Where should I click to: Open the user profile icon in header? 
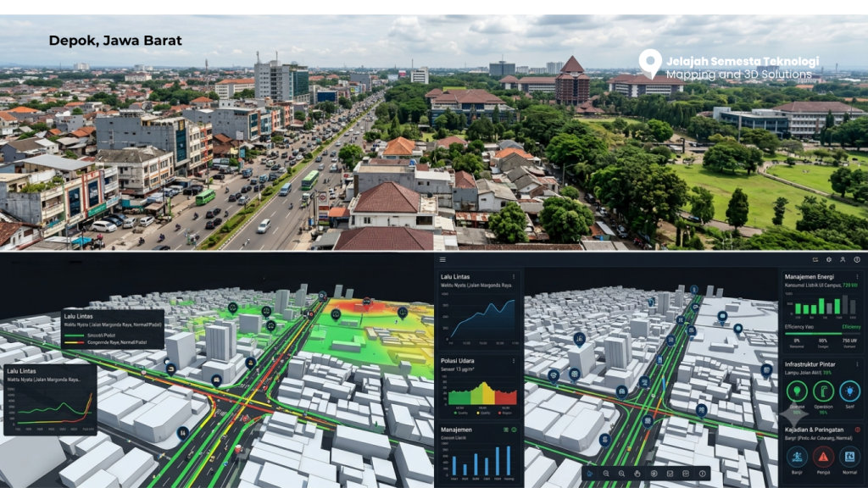[843, 259]
